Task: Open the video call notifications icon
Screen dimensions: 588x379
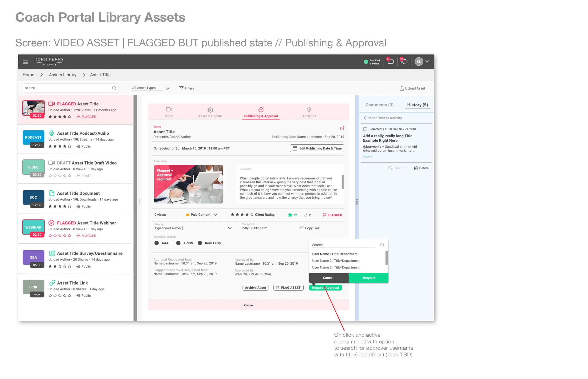Action: tap(404, 62)
